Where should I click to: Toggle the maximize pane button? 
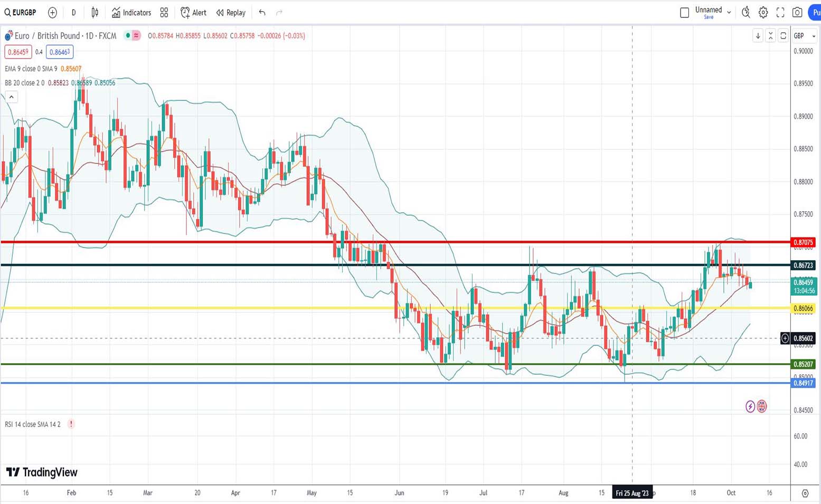click(x=783, y=36)
